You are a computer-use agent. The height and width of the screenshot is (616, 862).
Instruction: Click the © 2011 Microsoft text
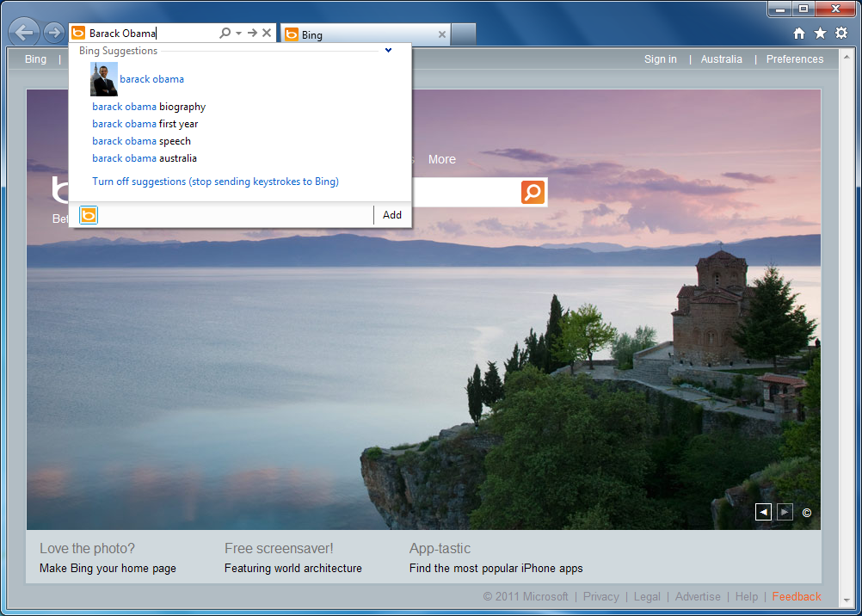526,596
